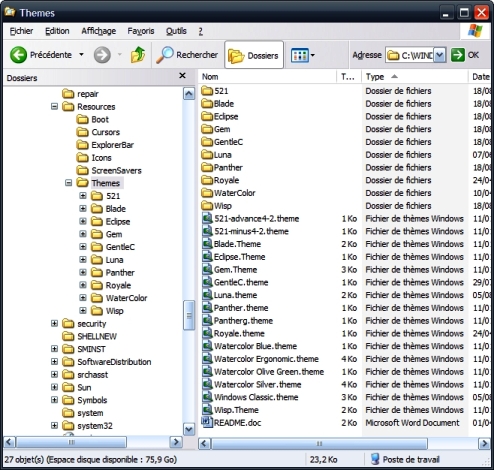
Task: Click the green OK go button
Action: 465,55
